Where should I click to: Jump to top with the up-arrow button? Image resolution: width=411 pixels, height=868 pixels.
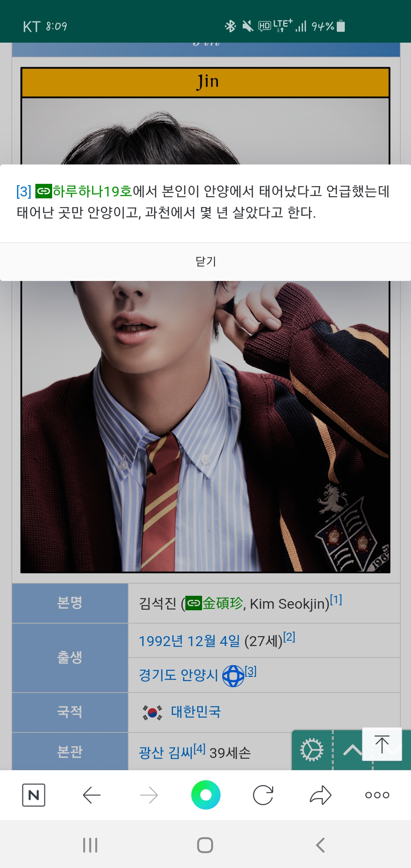click(382, 744)
